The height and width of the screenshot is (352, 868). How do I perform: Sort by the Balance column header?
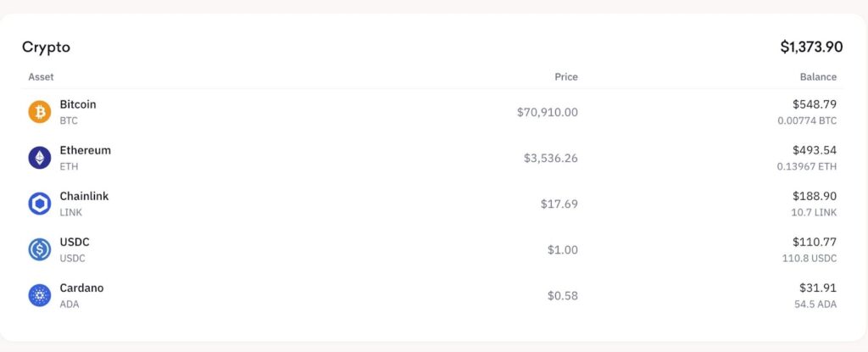(818, 76)
